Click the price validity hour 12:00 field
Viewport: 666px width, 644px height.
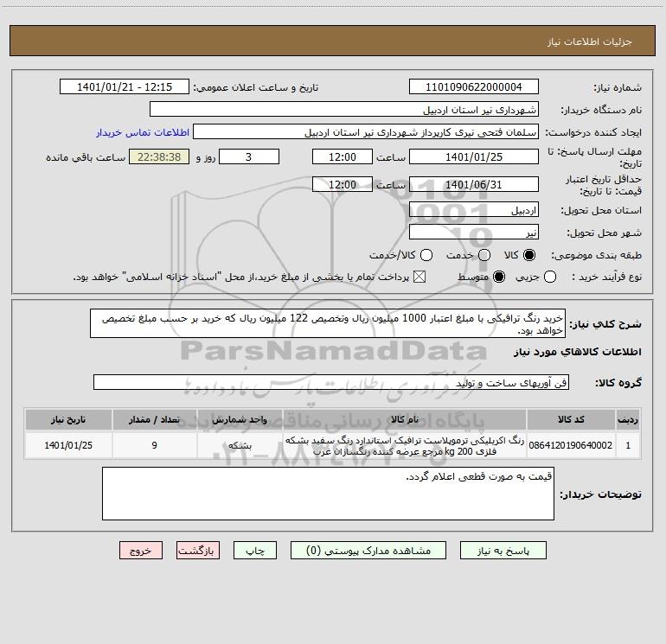pos(343,185)
